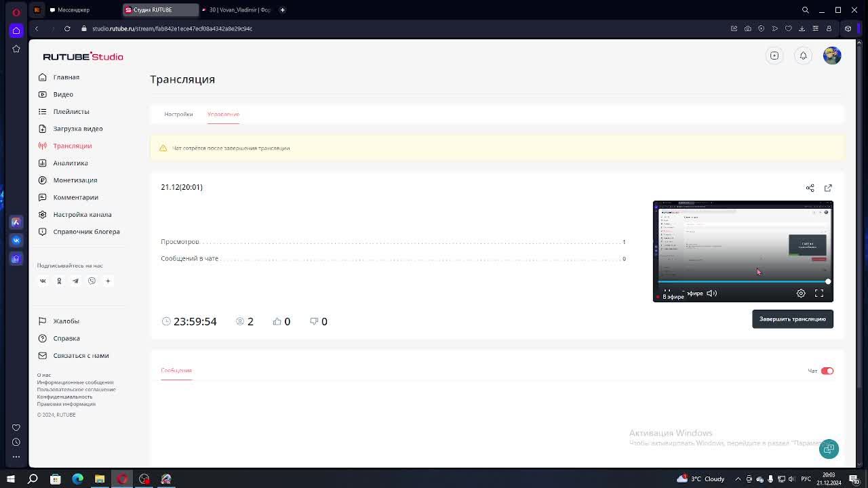Open Windows Start menu

click(x=11, y=479)
